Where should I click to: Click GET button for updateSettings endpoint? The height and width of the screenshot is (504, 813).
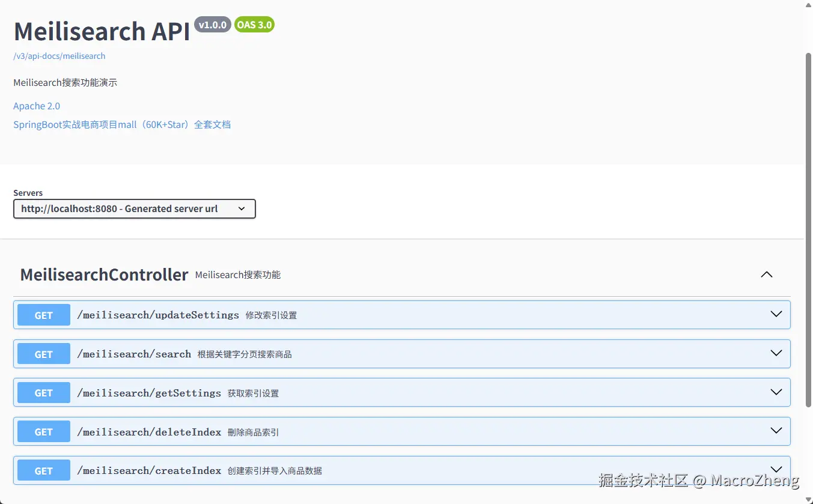[x=44, y=315]
